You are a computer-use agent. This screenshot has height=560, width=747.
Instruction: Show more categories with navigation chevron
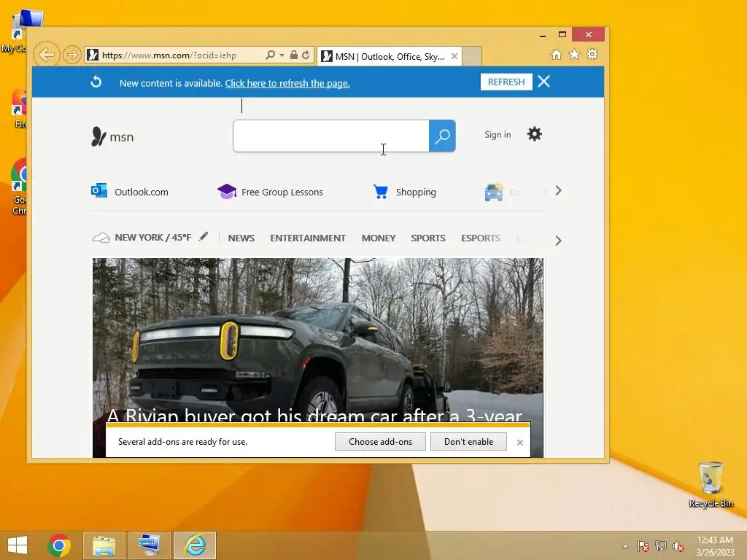click(558, 241)
